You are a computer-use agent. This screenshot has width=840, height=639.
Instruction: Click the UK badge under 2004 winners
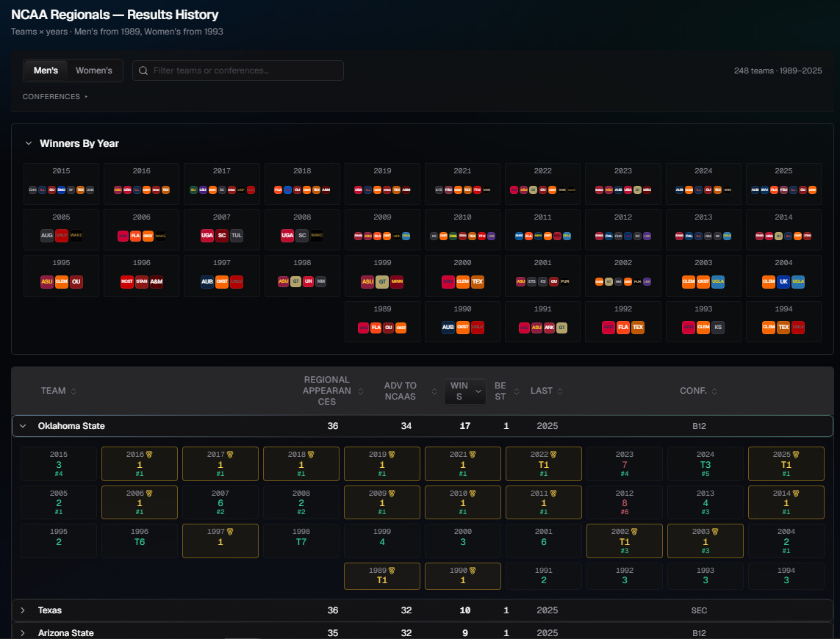783,281
